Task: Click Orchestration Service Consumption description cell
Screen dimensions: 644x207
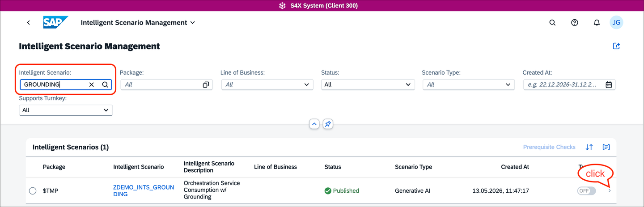Action: point(212,190)
